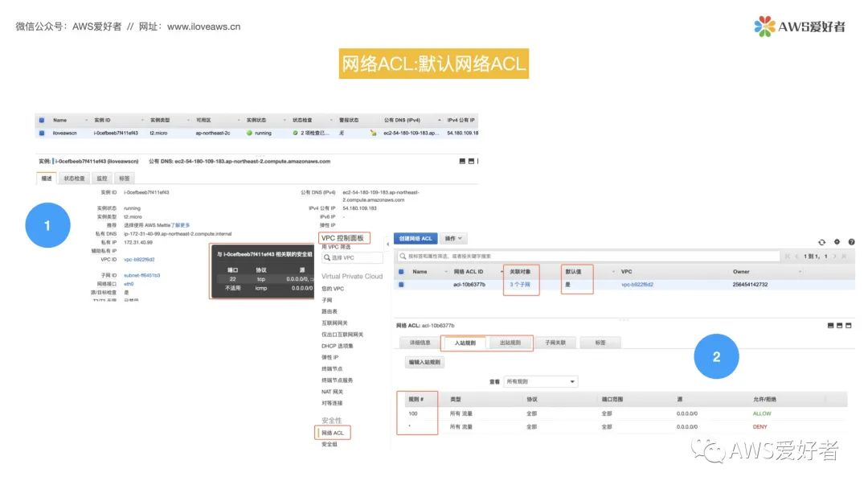This screenshot has width=868, height=489.
Task: Open VPC ID link vpc-b922f6d2 in instance details
Action: 139,259
